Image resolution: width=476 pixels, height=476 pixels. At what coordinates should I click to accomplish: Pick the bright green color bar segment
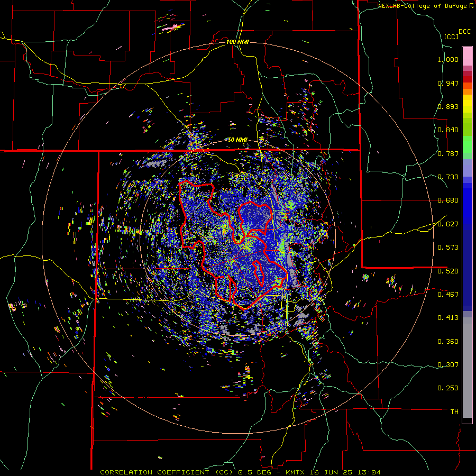tap(467, 144)
